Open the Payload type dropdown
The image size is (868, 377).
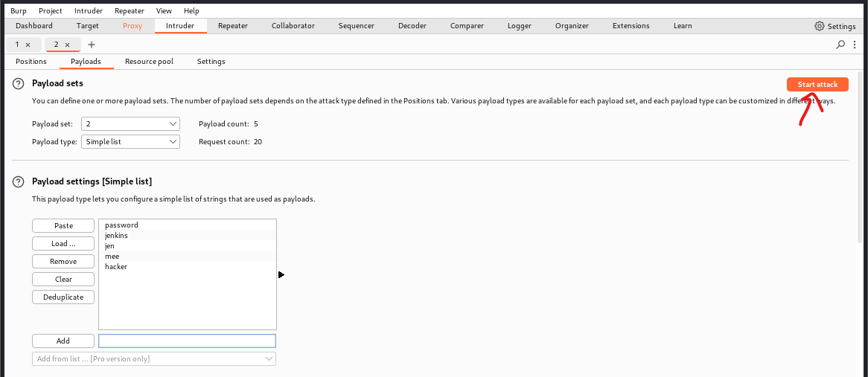pyautogui.click(x=130, y=141)
